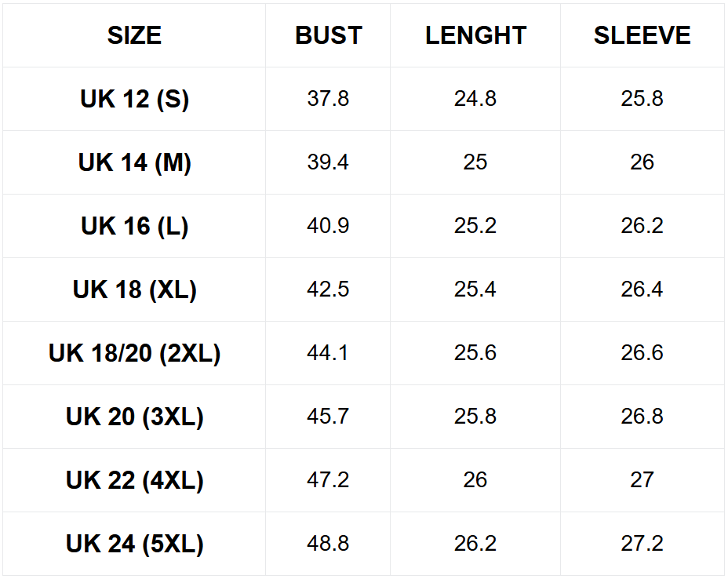Image resolution: width=728 pixels, height=579 pixels.
Task: Click the length value 25.4
Action: 475,289
